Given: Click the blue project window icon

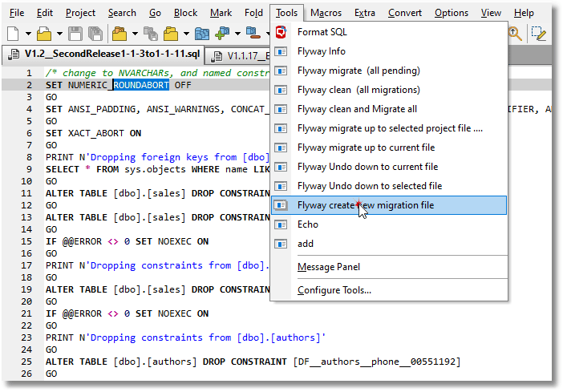Looking at the screenshot, I should (202, 34).
